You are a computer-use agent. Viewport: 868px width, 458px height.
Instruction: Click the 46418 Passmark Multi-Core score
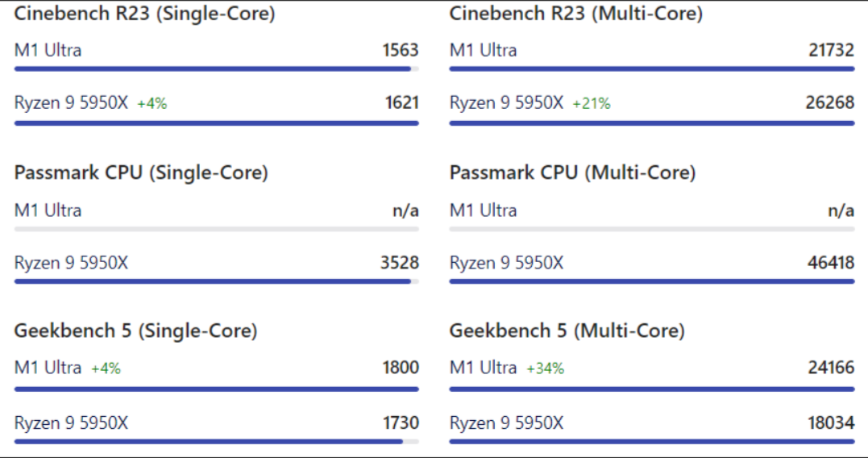pos(831,263)
